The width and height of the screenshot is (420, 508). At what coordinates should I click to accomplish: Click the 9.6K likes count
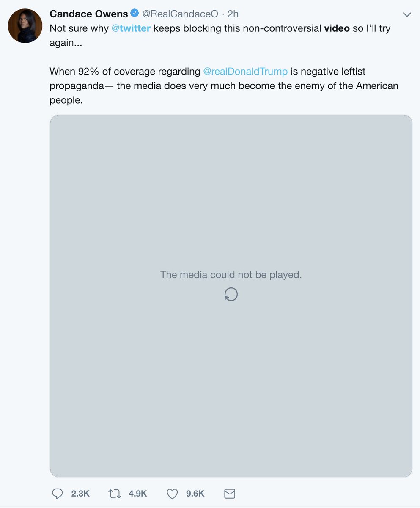(x=195, y=494)
